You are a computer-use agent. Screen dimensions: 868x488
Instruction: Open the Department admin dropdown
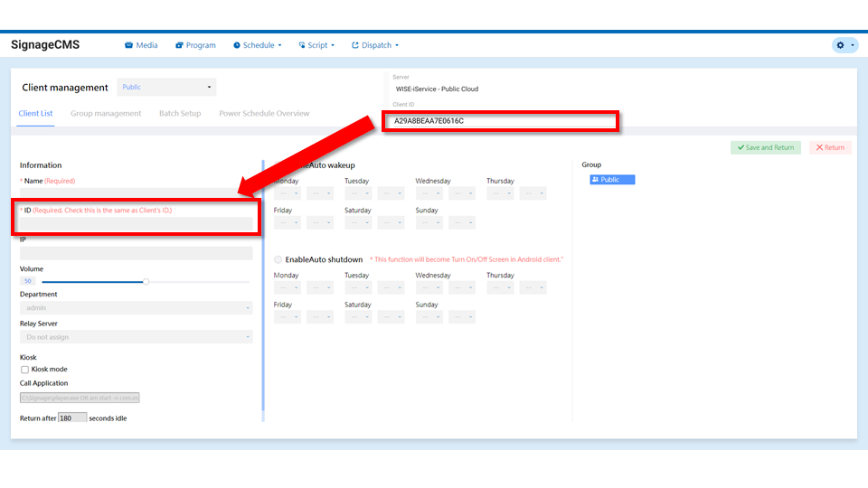tap(136, 308)
